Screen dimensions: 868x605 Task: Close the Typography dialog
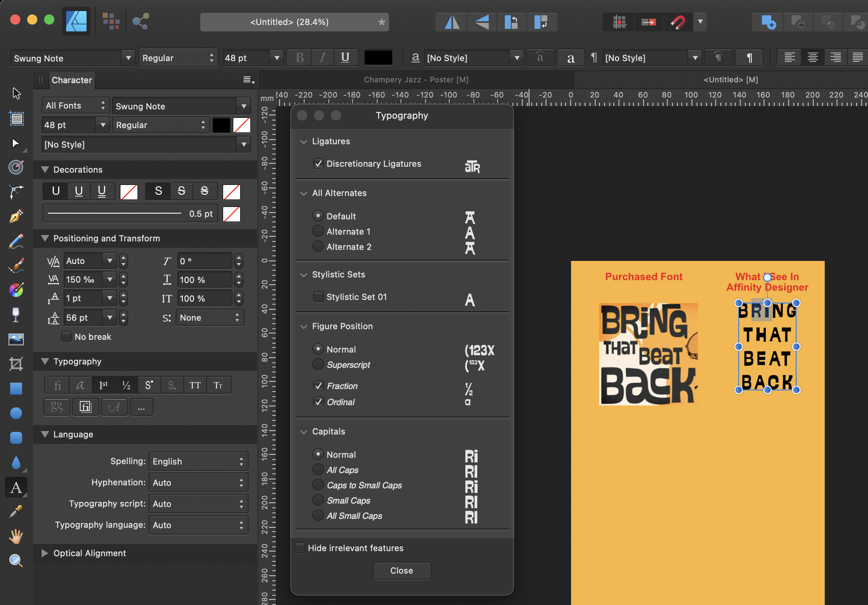point(401,571)
